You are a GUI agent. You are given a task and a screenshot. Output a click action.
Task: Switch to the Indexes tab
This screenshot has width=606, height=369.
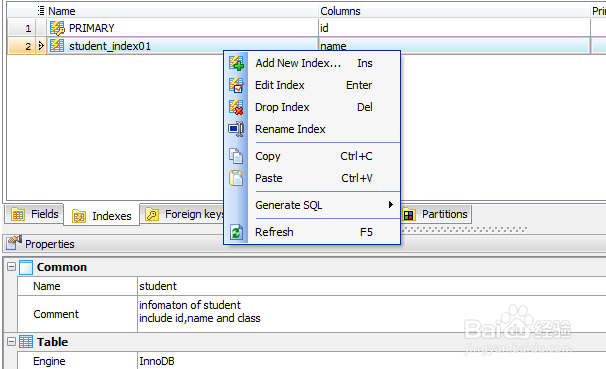pos(102,215)
